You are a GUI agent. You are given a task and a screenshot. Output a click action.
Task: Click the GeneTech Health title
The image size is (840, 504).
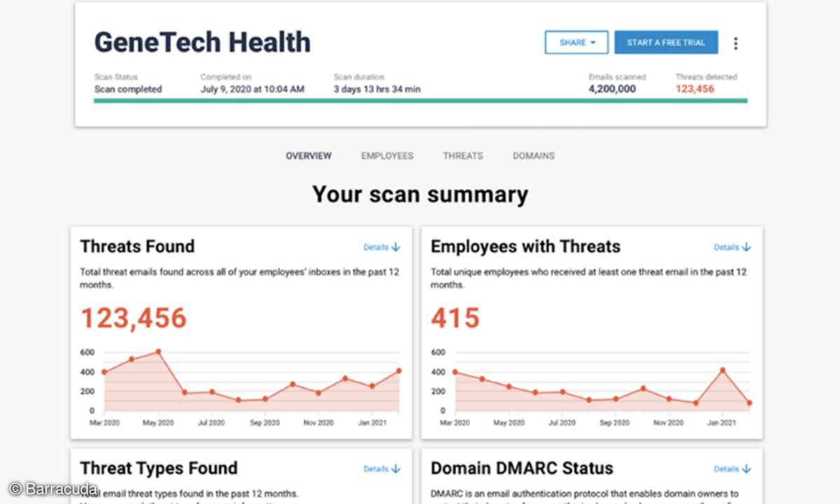(x=202, y=43)
